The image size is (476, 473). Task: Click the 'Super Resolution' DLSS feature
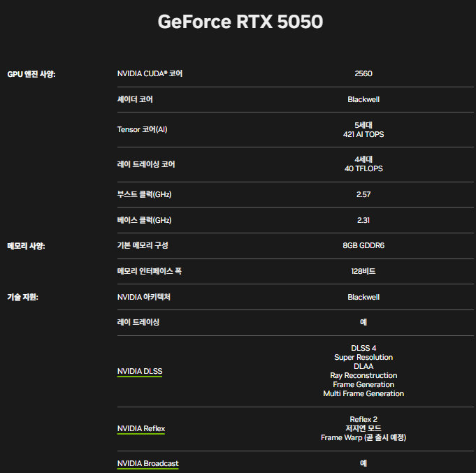363,357
